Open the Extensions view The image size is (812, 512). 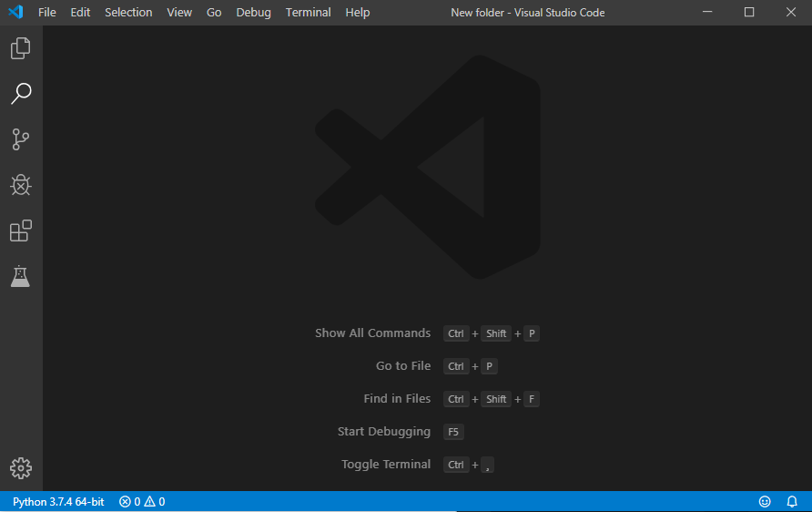(x=21, y=230)
